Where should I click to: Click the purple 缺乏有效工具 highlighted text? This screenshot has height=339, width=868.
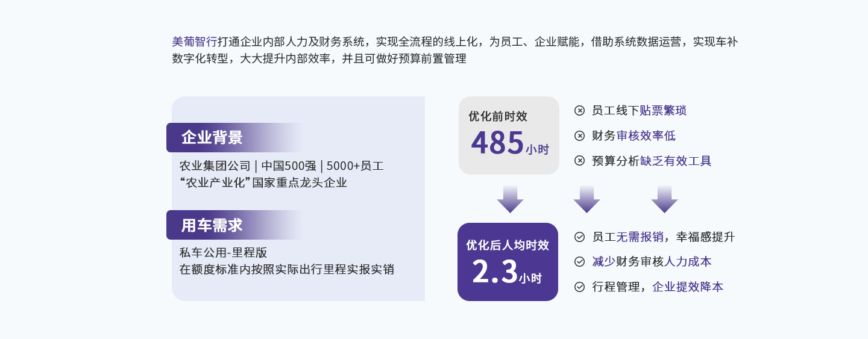pos(676,161)
